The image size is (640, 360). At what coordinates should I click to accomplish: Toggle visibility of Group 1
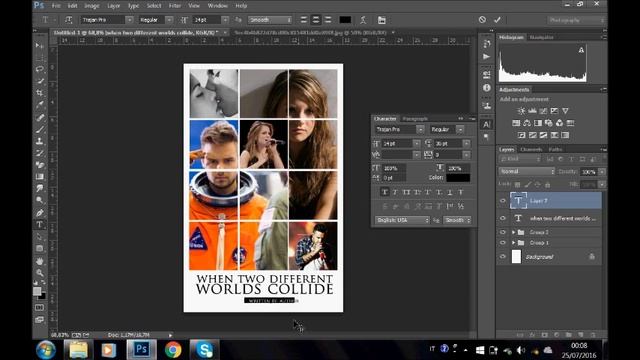(x=502, y=242)
